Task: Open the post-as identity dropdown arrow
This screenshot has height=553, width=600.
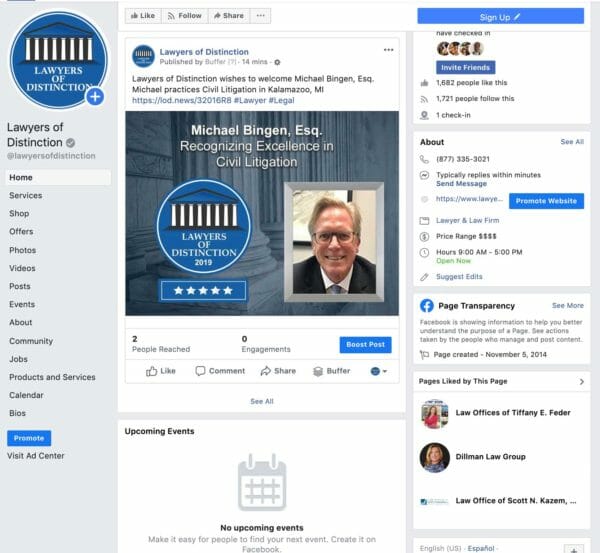Action: pyautogui.click(x=385, y=371)
